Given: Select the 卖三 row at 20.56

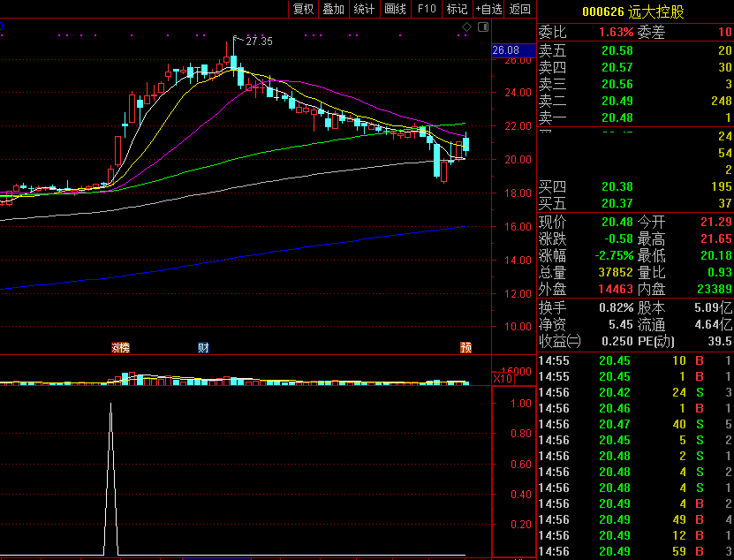Looking at the screenshot, I should pyautogui.click(x=635, y=84).
